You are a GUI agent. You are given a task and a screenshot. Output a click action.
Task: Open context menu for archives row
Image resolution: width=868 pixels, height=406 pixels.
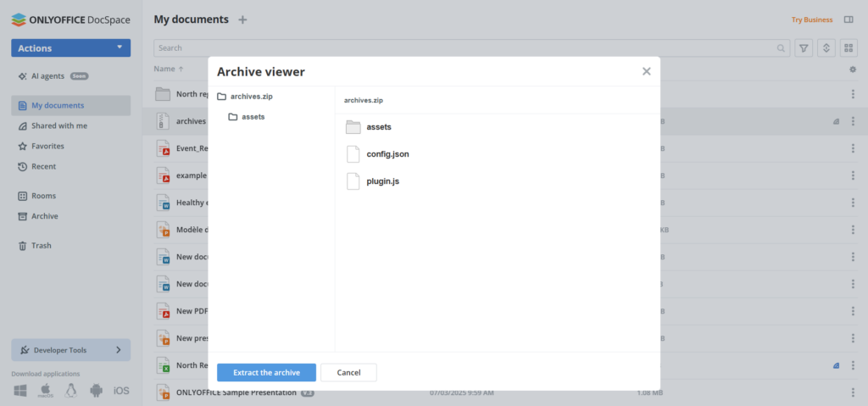853,121
